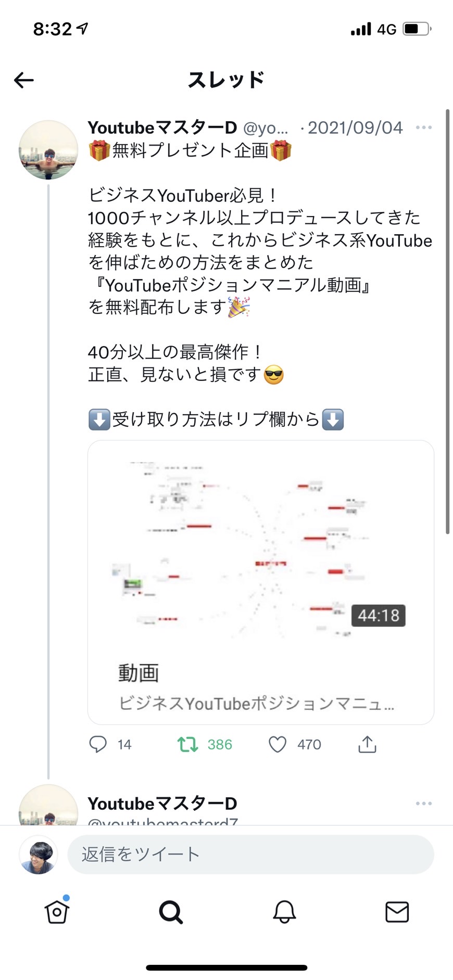The width and height of the screenshot is (453, 980).
Task: Tap the 2021/09/04 tweet date
Action: tap(355, 128)
